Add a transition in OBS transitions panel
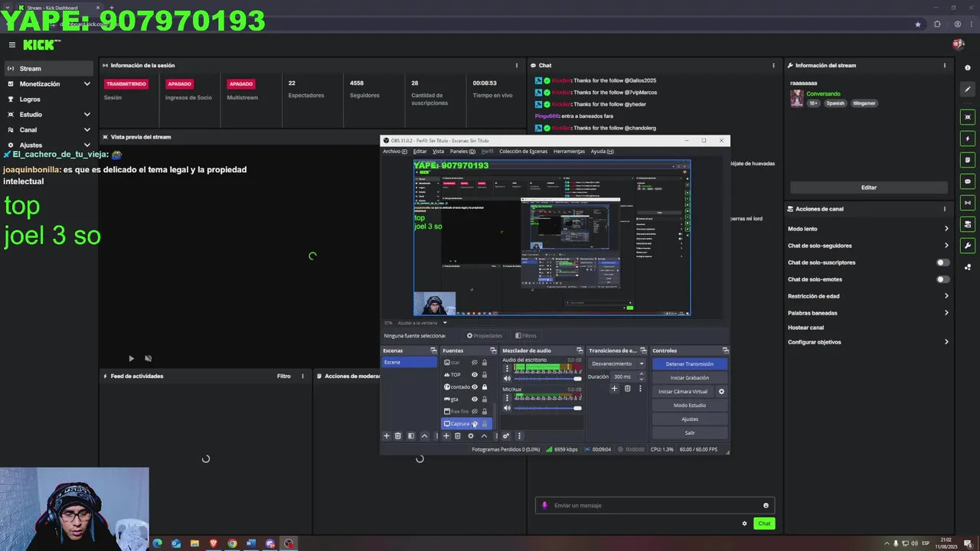 coord(614,389)
